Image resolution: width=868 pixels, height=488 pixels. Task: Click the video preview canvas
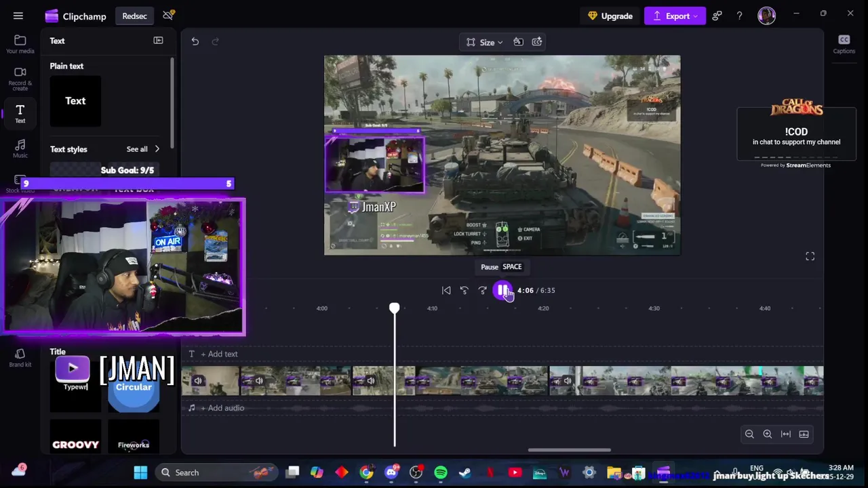tap(502, 155)
